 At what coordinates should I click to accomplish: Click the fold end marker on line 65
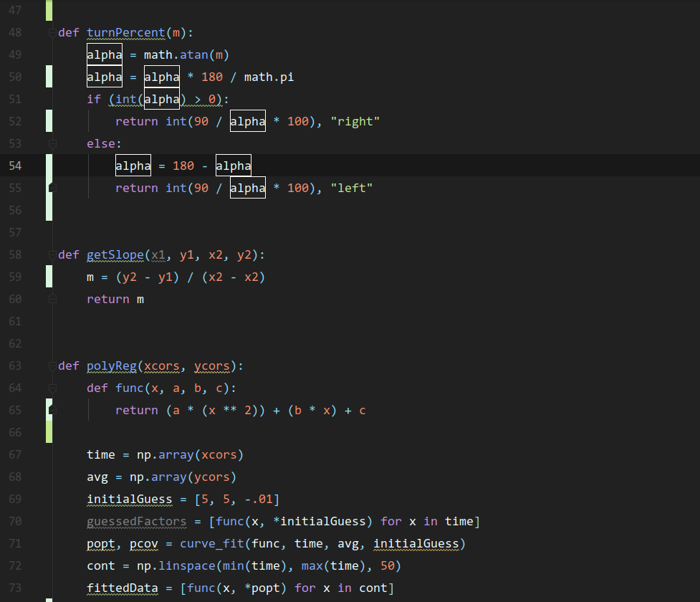click(51, 410)
